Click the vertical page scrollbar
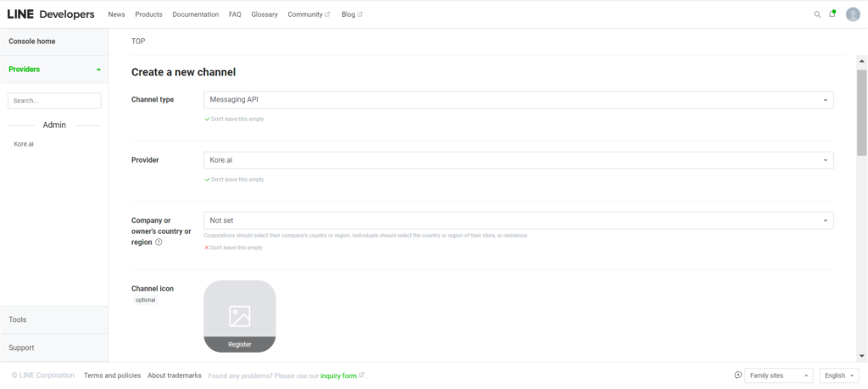868x389 pixels. (x=861, y=114)
